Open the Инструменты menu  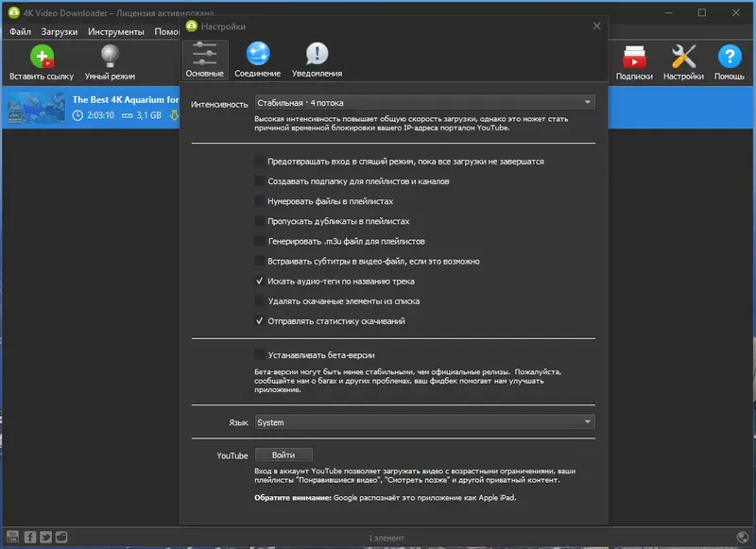click(x=115, y=32)
